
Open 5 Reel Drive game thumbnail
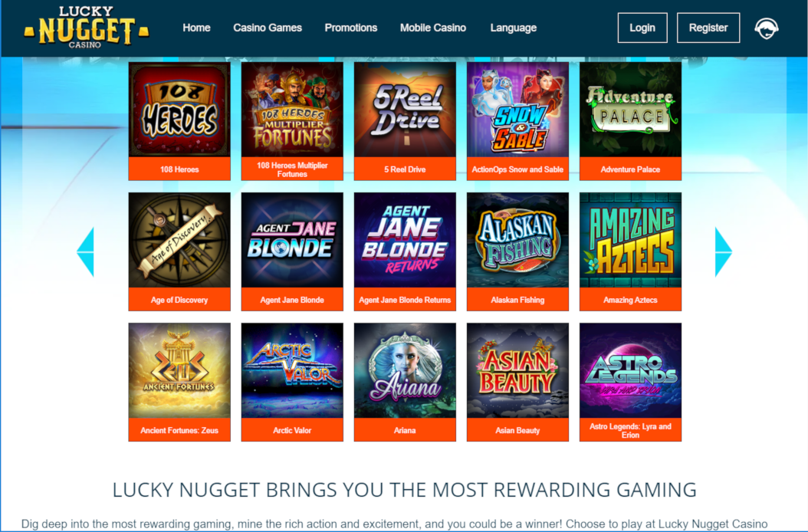(x=405, y=110)
